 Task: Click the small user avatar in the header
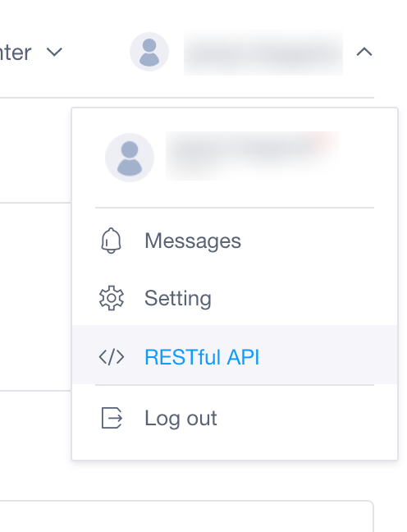(x=149, y=52)
